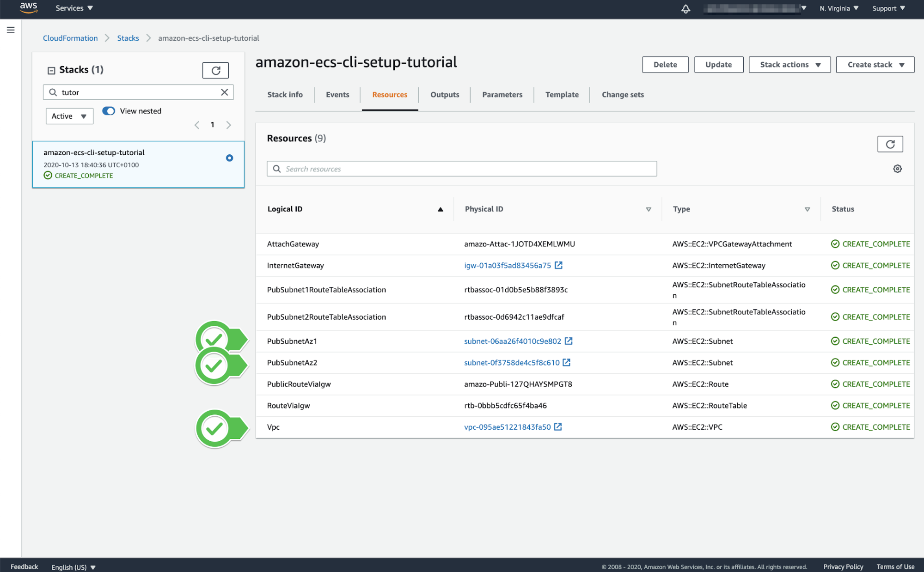Click the AWS::EC2::VPC type cell
Image resolution: width=924 pixels, height=572 pixels.
(697, 427)
